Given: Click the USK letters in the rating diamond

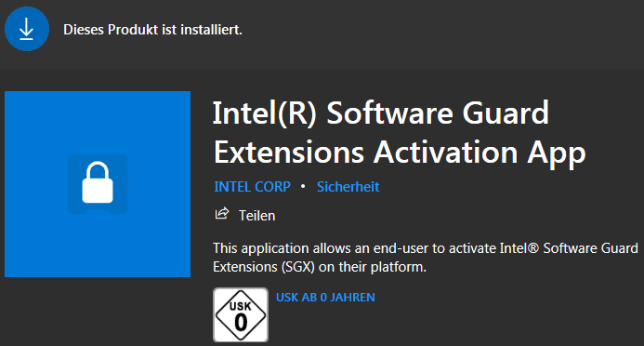Looking at the screenshot, I should tap(241, 306).
